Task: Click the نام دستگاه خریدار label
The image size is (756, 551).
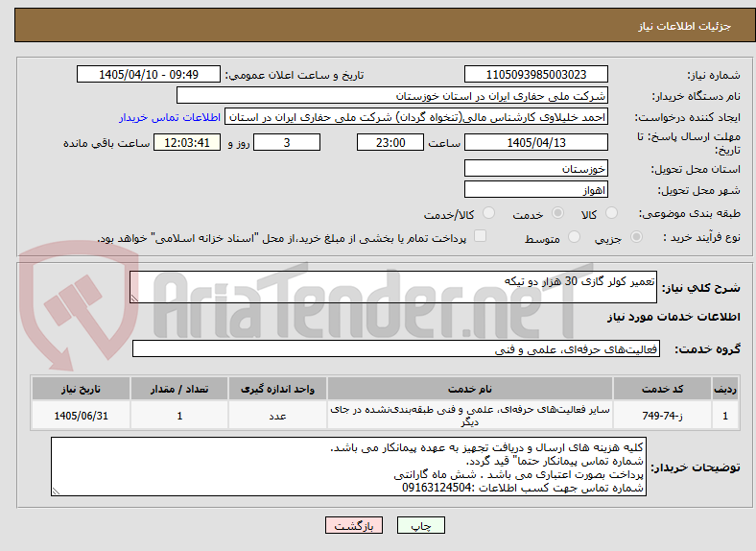Action: (x=697, y=96)
